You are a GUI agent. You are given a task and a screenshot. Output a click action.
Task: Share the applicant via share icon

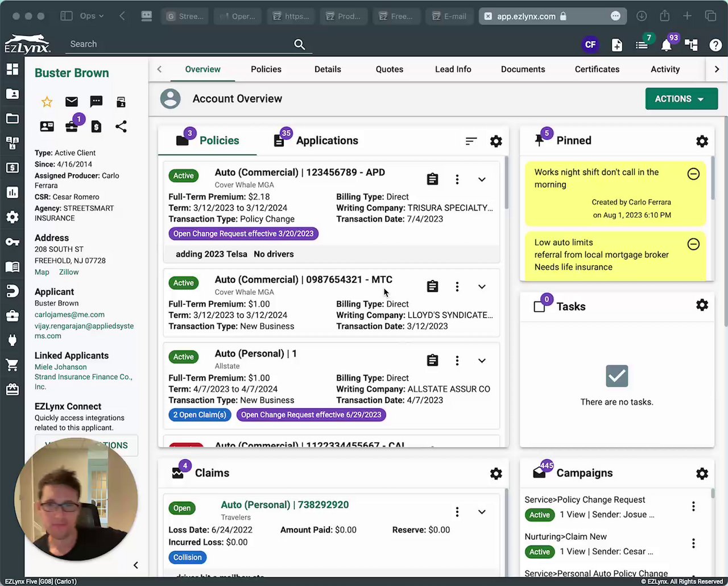coord(121,126)
